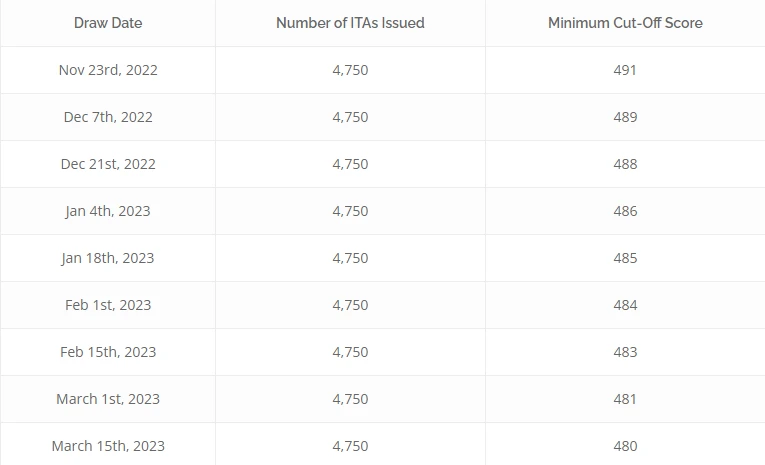Select the Dec 7th, 2022 date cell
The image size is (765, 465).
[x=108, y=117]
